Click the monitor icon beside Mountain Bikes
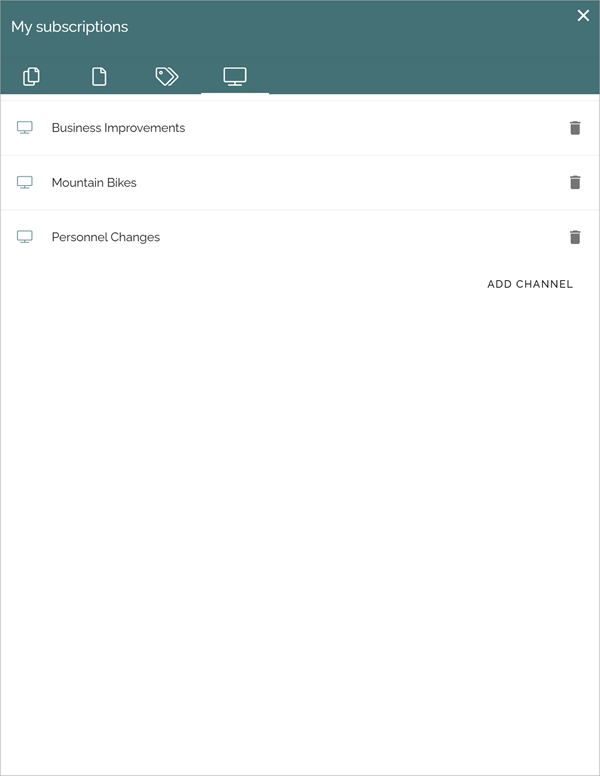This screenshot has height=776, width=600. [x=25, y=183]
